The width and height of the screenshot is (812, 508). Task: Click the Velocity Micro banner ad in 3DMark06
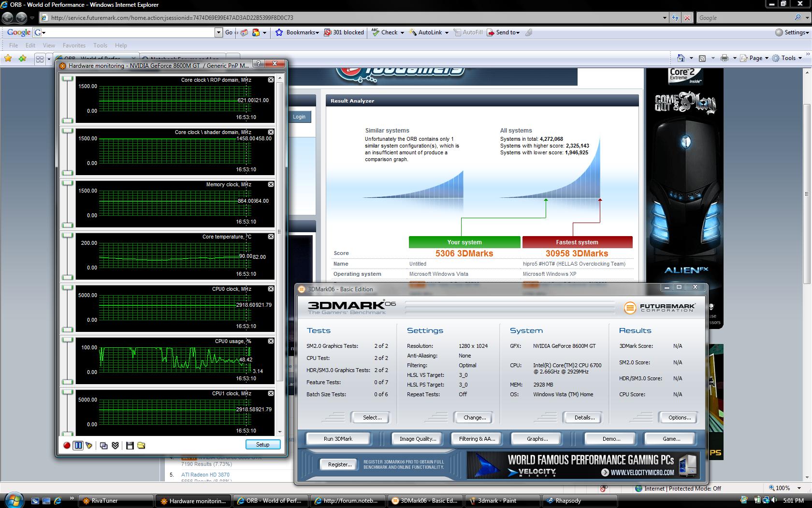(x=583, y=465)
